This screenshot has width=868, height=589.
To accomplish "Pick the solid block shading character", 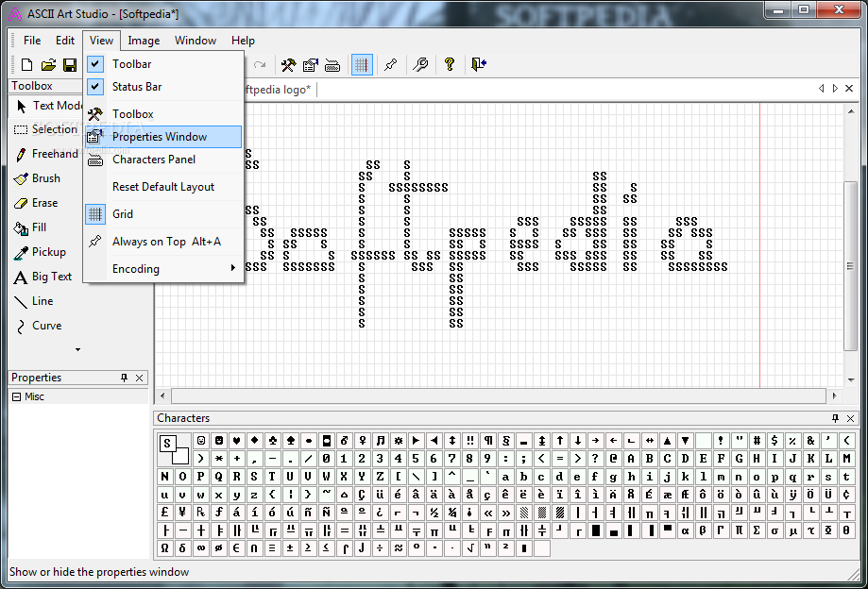I will [596, 530].
